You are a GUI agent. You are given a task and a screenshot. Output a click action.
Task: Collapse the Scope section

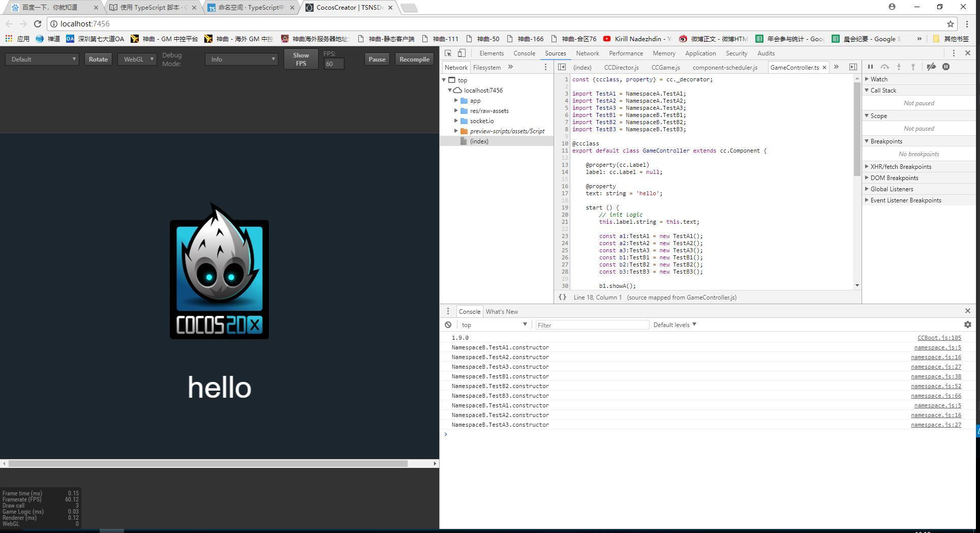pos(918,116)
